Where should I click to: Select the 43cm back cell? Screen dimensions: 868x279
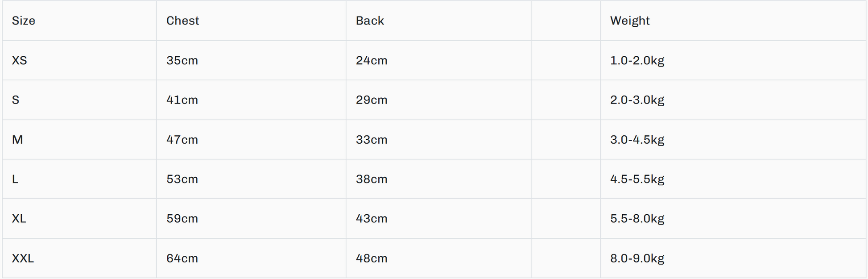(x=372, y=219)
